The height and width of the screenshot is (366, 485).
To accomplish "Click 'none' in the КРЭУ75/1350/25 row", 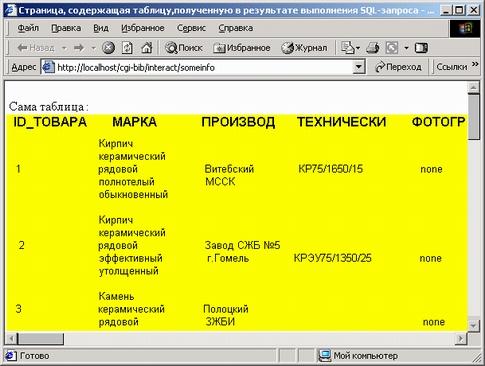I will pyautogui.click(x=430, y=259).
